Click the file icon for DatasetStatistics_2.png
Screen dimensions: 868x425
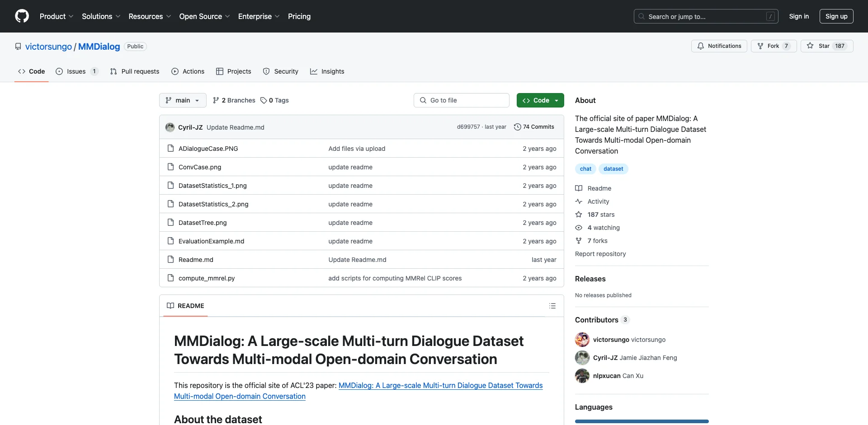(170, 204)
